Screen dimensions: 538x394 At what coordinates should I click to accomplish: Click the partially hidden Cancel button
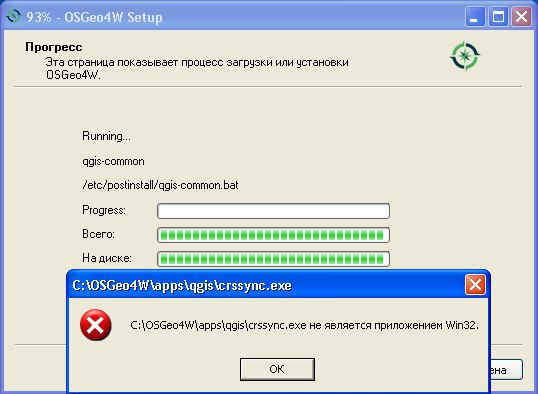(x=506, y=370)
